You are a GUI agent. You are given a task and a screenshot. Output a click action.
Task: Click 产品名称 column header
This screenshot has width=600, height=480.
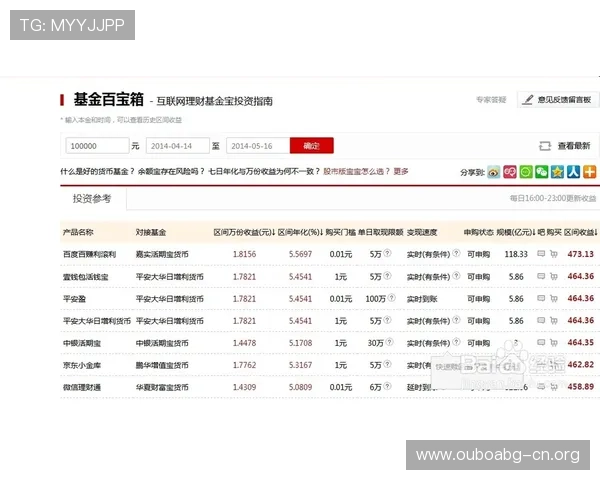pyautogui.click(x=78, y=232)
